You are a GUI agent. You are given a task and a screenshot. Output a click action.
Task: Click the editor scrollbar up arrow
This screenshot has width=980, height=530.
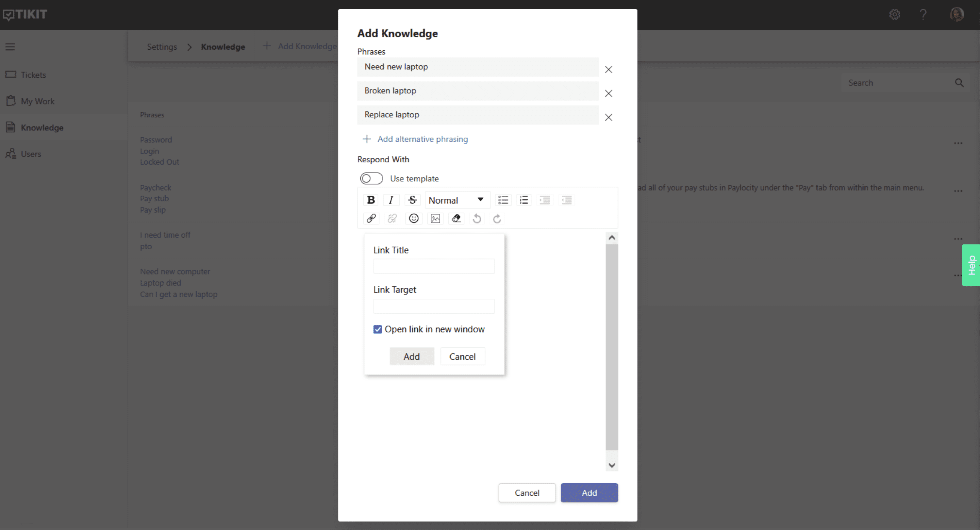click(x=612, y=238)
